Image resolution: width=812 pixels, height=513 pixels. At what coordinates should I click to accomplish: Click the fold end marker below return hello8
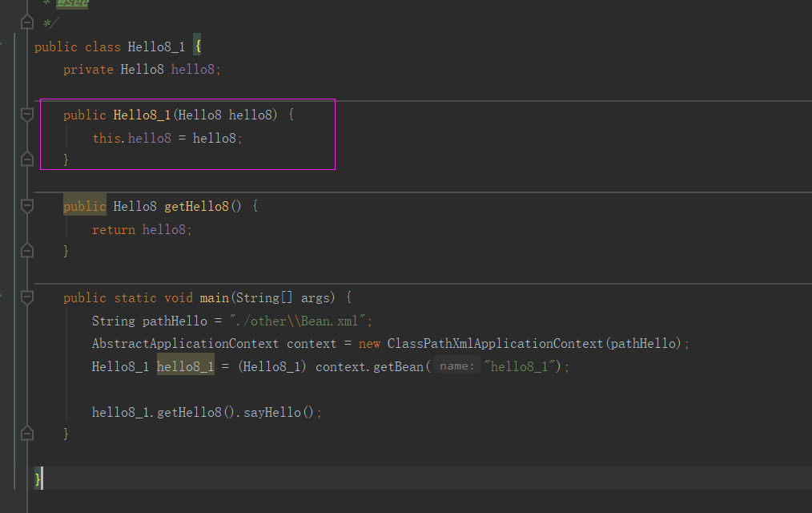tap(27, 251)
